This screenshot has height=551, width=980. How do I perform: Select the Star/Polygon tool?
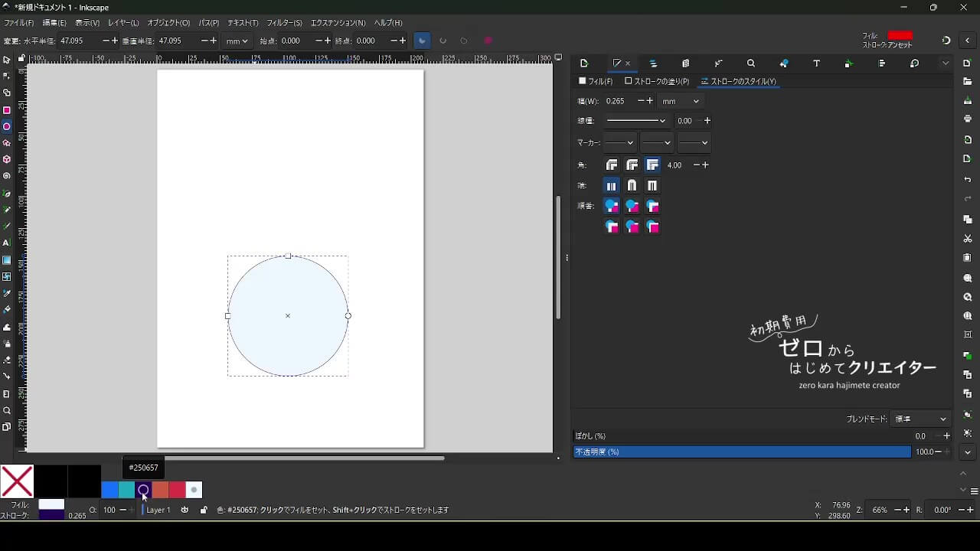7,143
